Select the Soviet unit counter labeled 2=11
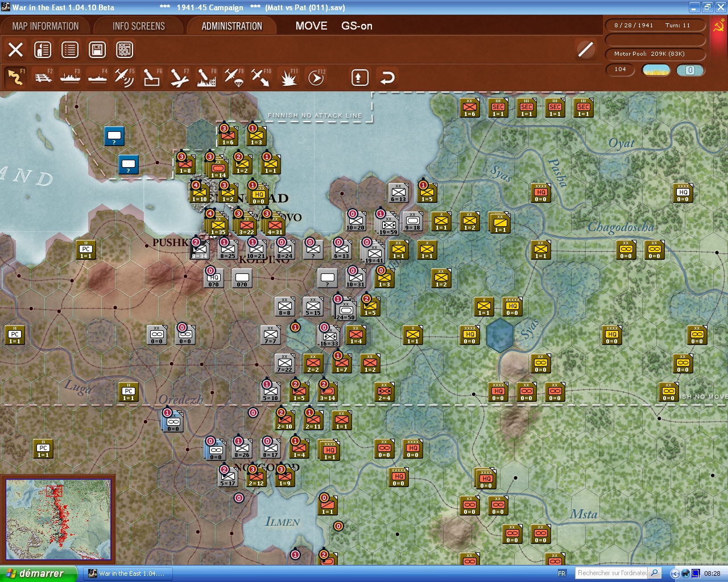The width and height of the screenshot is (728, 582). tap(313, 419)
